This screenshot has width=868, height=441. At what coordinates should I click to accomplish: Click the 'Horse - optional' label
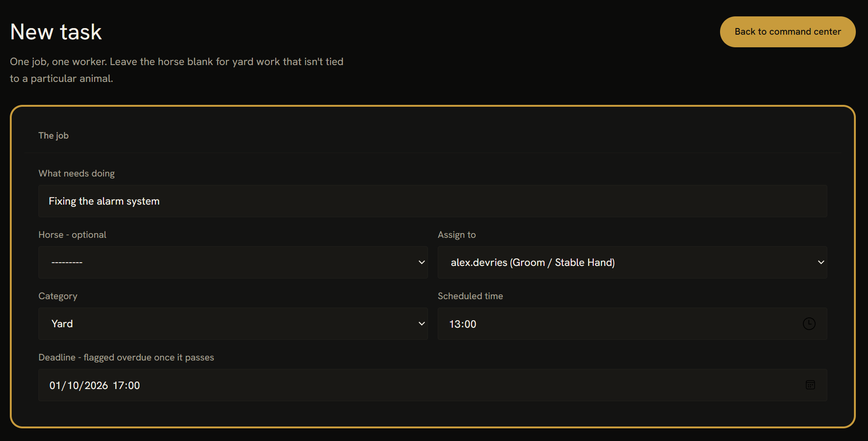click(x=72, y=235)
